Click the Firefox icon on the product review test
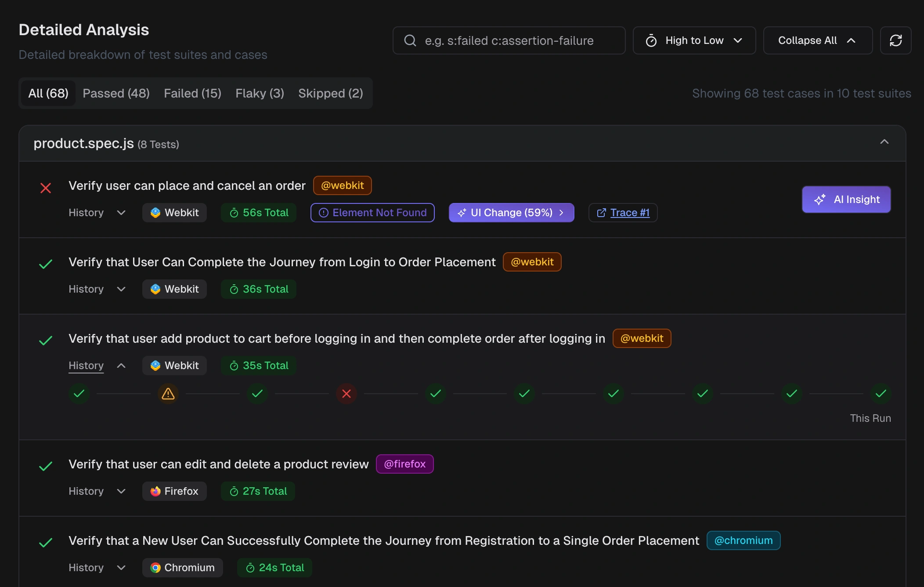The width and height of the screenshot is (924, 587). pos(156,491)
